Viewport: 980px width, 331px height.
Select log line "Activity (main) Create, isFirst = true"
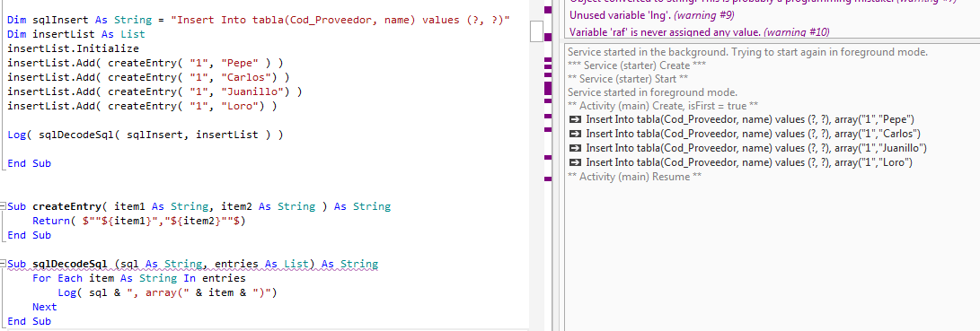[663, 105]
